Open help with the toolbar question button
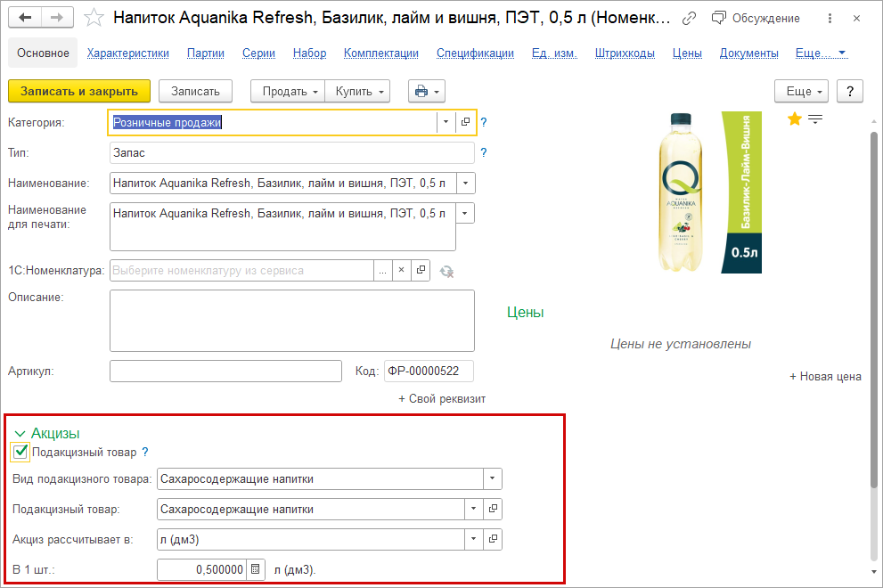This screenshot has height=588, width=883. 850,91
